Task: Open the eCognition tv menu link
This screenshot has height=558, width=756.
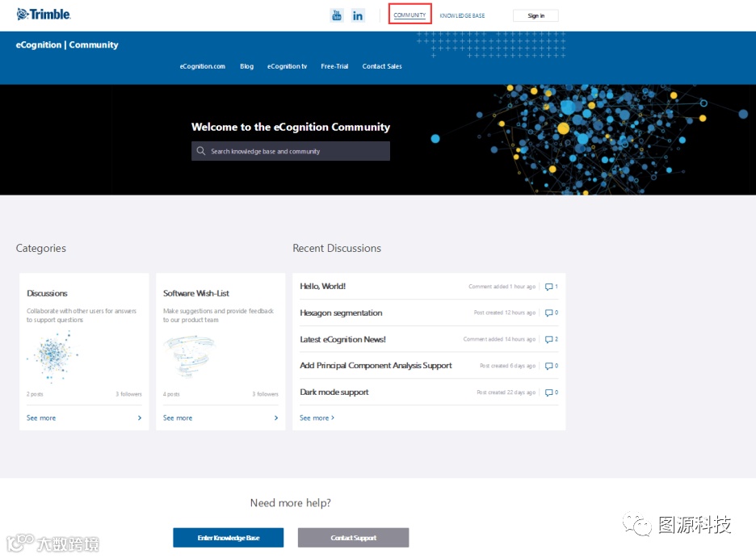Action: click(x=287, y=66)
